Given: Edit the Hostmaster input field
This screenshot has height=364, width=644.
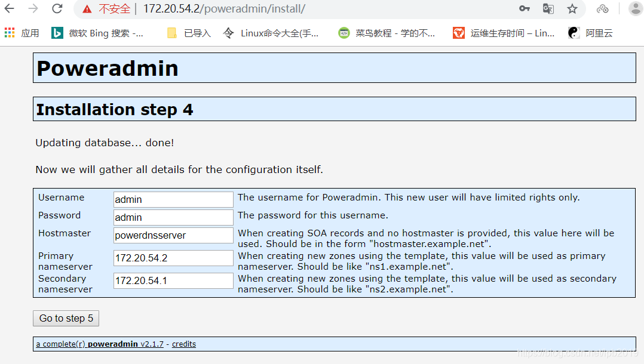Looking at the screenshot, I should tap(173, 236).
